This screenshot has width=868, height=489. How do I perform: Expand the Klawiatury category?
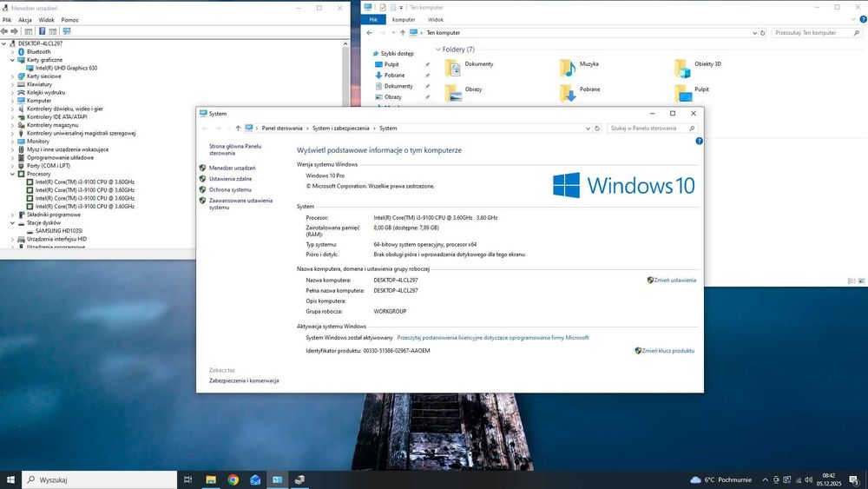12,84
